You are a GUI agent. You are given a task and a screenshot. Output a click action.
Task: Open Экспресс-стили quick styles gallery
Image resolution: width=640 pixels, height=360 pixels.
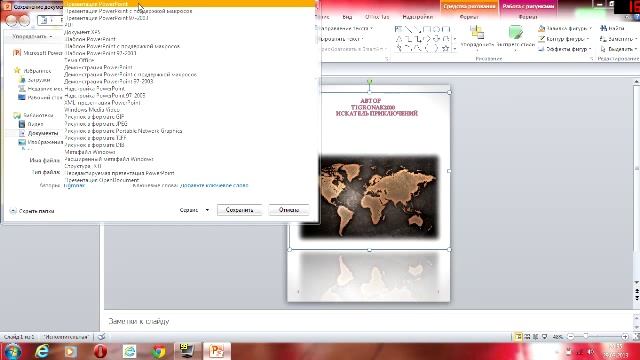(516, 37)
